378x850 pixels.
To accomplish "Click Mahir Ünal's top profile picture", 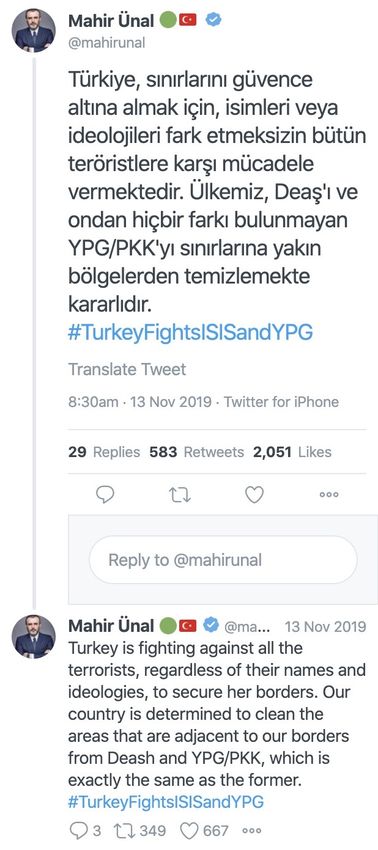I will coord(34,31).
